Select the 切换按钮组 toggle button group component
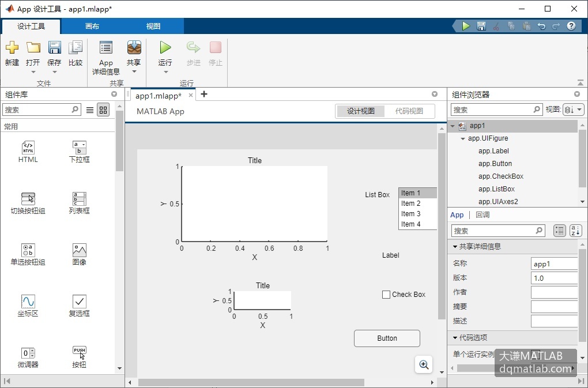 click(x=28, y=203)
